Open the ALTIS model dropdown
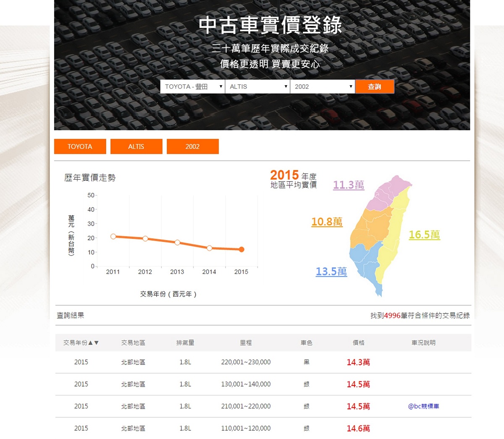Image resolution: width=504 pixels, height=439 pixels. point(257,86)
